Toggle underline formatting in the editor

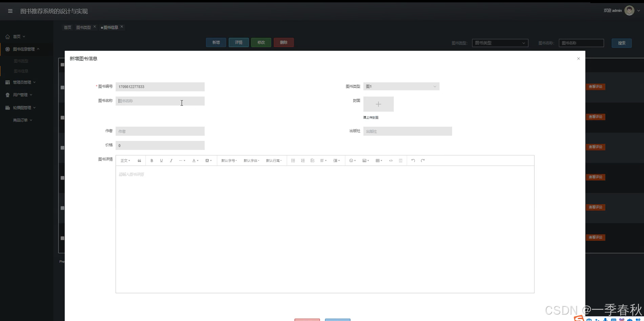(x=161, y=160)
